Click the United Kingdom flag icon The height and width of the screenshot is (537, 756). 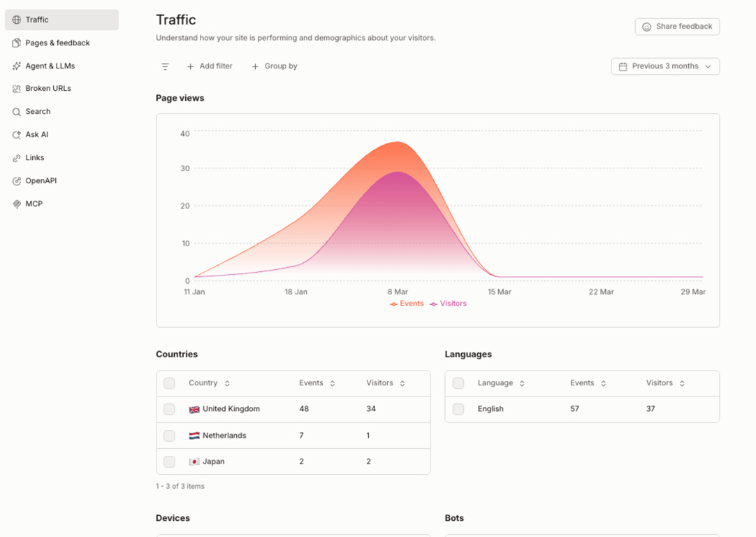[x=194, y=409]
